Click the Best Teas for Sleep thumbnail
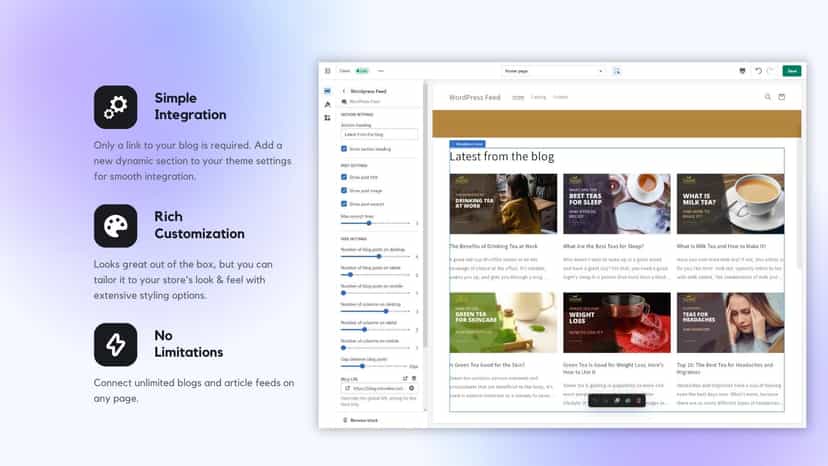Image resolution: width=828 pixels, height=466 pixels. (617, 204)
